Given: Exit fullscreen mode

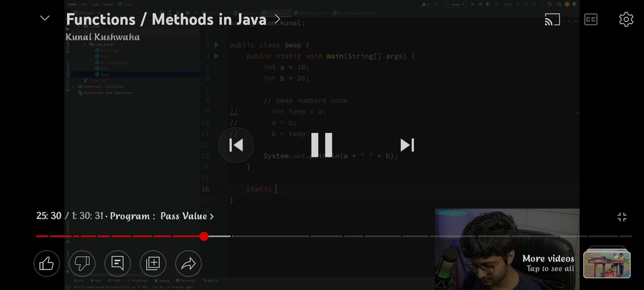Looking at the screenshot, I should coord(622,217).
